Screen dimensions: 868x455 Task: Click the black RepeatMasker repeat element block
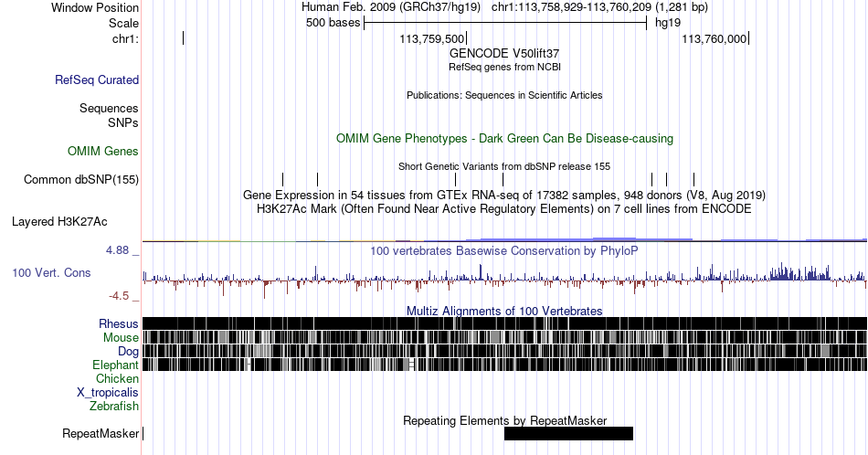(x=568, y=433)
